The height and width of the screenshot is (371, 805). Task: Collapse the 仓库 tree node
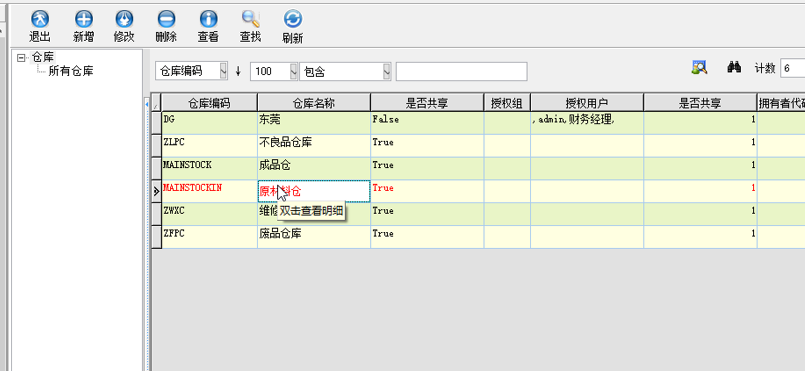pos(21,57)
